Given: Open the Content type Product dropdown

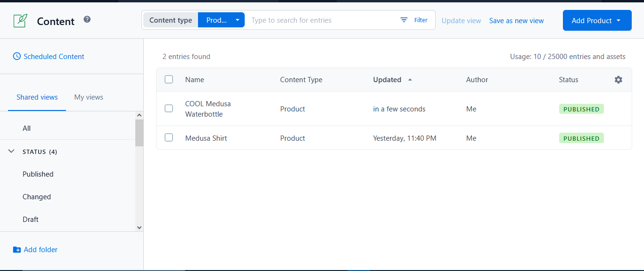Looking at the screenshot, I should click(222, 20).
